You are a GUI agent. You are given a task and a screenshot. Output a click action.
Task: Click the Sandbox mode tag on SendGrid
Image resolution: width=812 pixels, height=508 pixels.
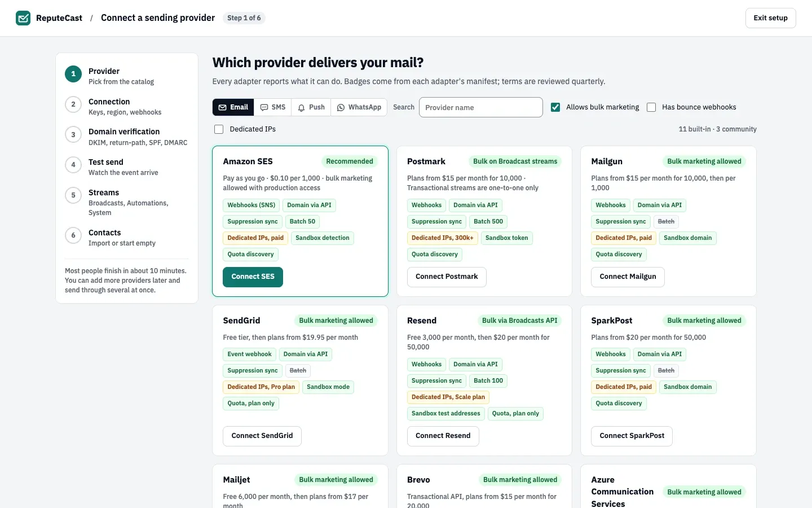click(328, 387)
